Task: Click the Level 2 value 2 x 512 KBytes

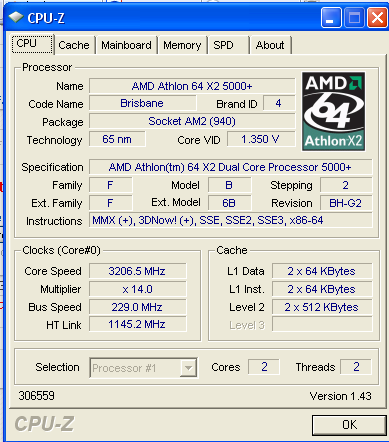Action: pos(322,307)
